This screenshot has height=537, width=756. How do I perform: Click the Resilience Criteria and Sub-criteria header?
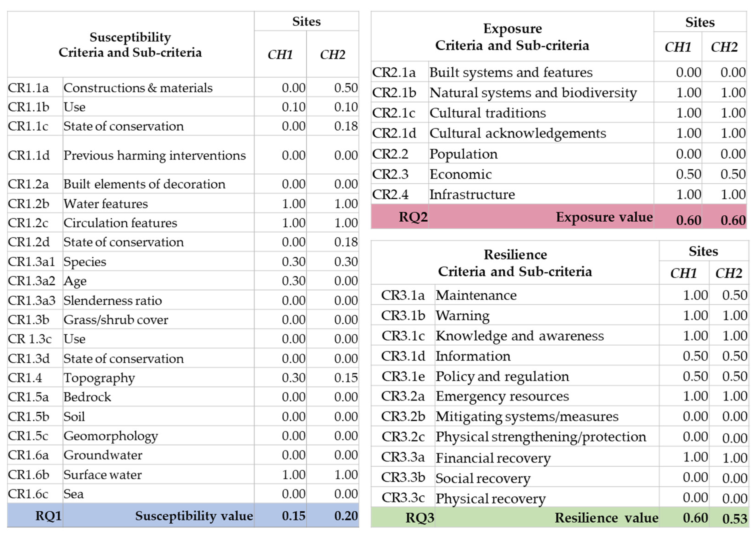tap(515, 263)
